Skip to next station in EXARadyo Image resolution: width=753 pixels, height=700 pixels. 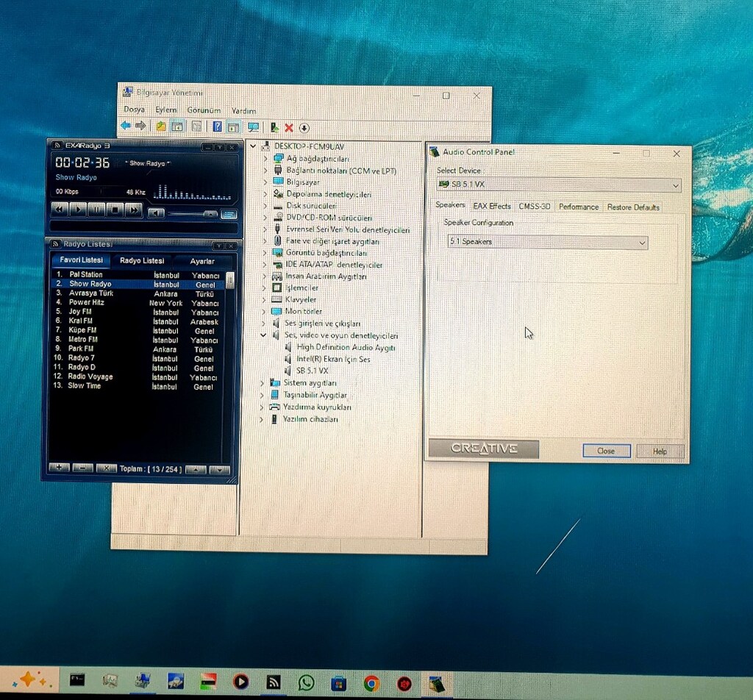(134, 210)
